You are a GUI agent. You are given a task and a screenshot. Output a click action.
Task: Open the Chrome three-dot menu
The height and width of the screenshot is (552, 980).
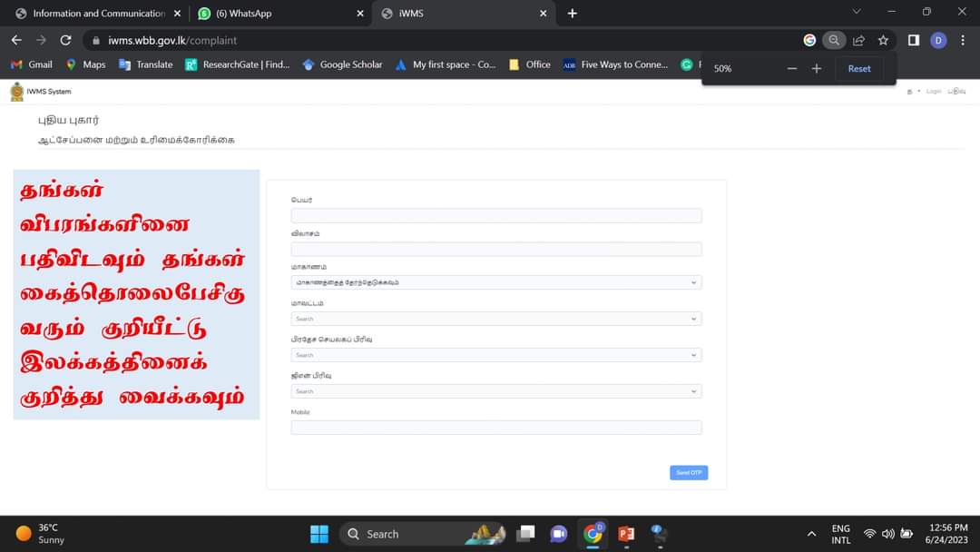963,40
